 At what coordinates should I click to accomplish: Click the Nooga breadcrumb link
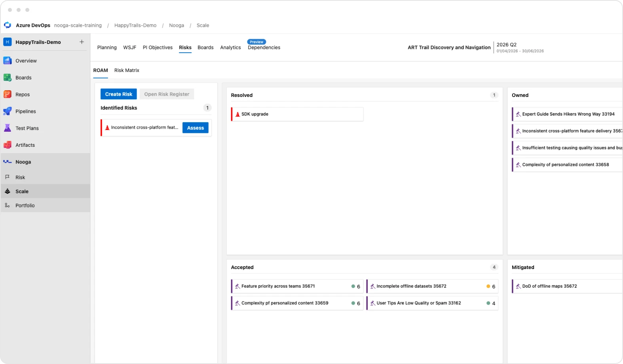(177, 25)
